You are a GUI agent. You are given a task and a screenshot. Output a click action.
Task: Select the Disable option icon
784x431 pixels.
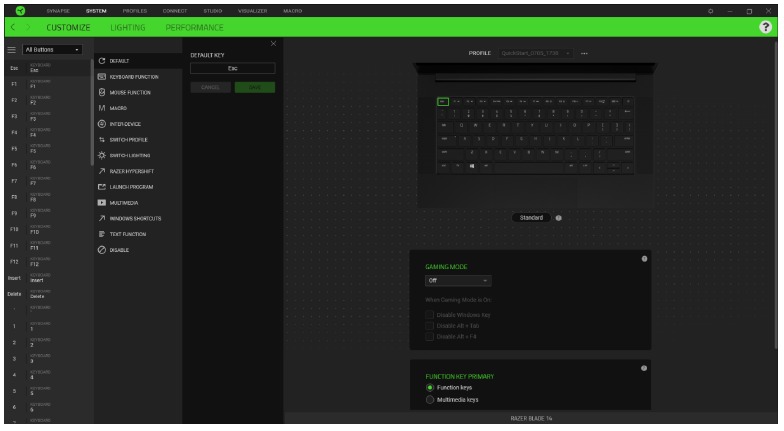click(x=102, y=250)
